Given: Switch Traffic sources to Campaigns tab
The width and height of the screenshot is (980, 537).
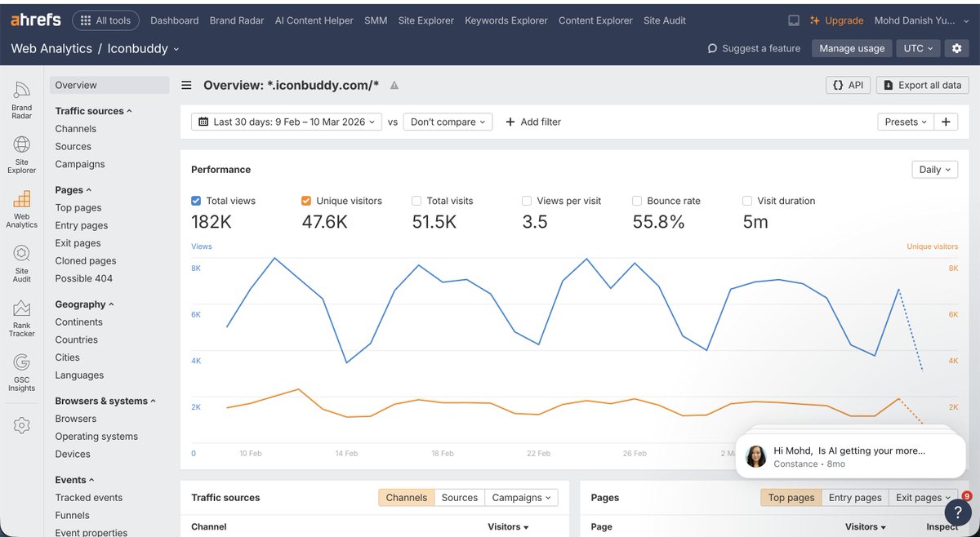Looking at the screenshot, I should point(521,498).
